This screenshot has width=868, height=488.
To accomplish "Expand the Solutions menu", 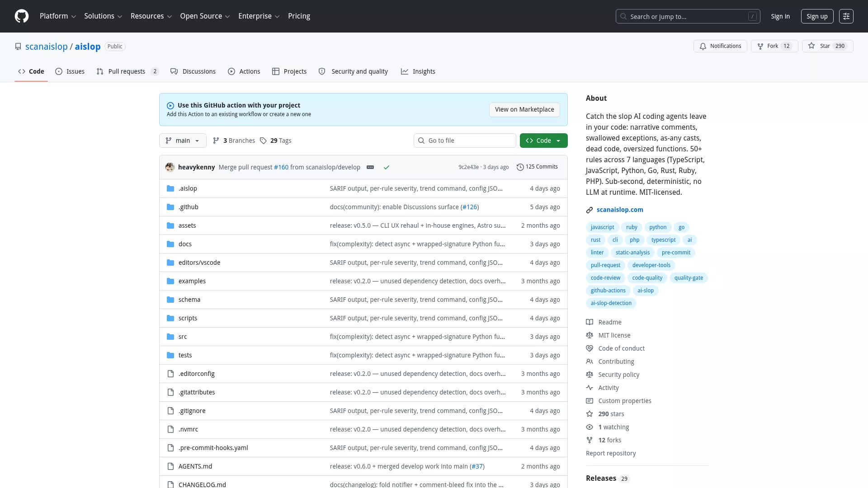I will [103, 16].
